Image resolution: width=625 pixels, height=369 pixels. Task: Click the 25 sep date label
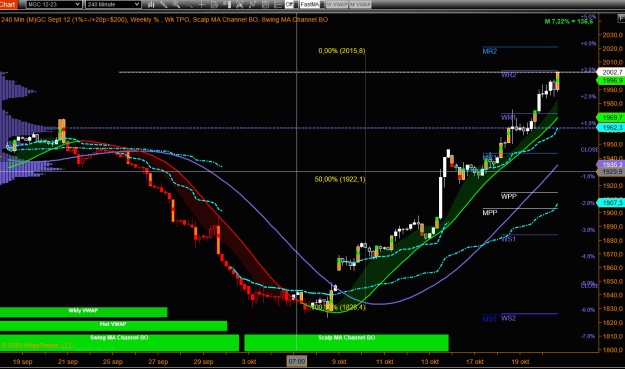coord(113,362)
